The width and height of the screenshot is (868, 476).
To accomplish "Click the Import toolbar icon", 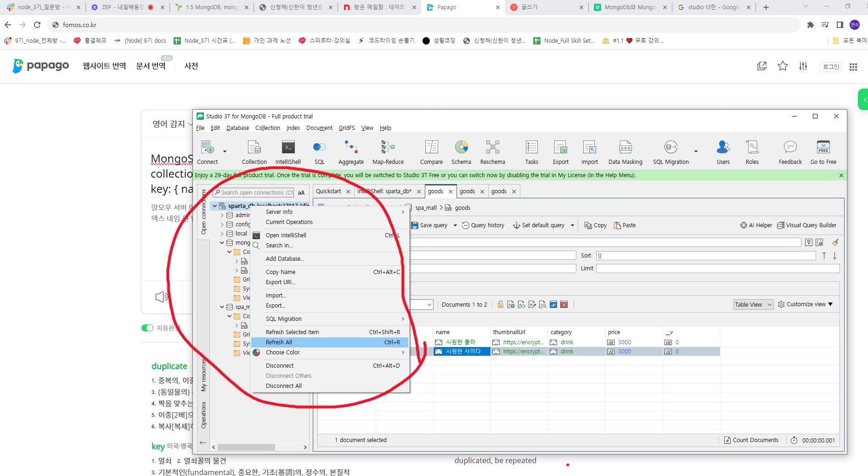I will tap(589, 152).
